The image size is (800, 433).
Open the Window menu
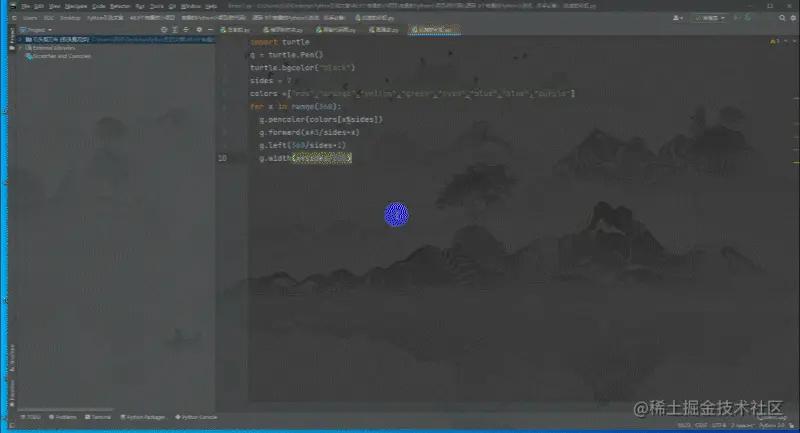(191, 6)
